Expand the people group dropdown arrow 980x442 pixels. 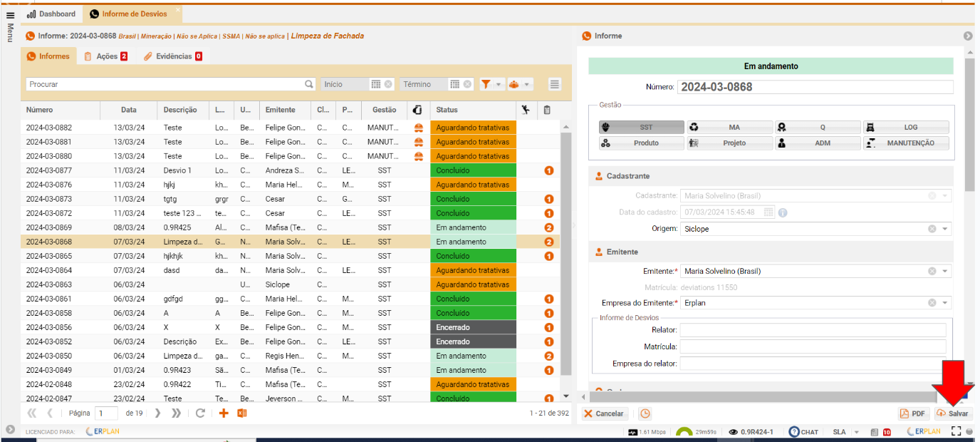click(x=527, y=84)
